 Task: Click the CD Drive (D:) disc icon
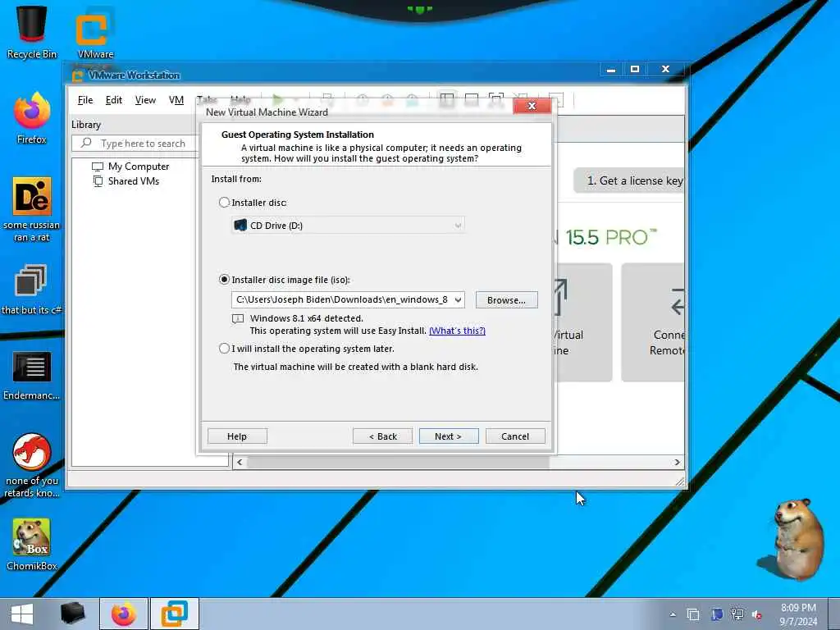pos(240,225)
